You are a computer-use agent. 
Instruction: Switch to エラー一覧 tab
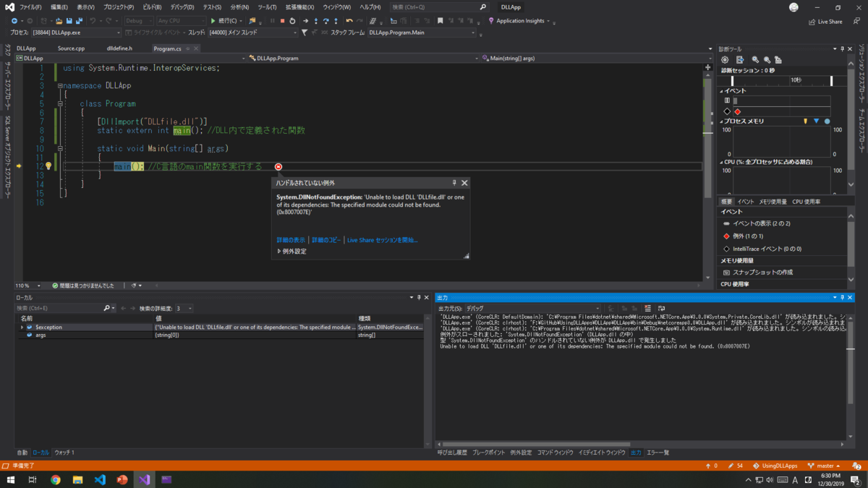pyautogui.click(x=658, y=453)
